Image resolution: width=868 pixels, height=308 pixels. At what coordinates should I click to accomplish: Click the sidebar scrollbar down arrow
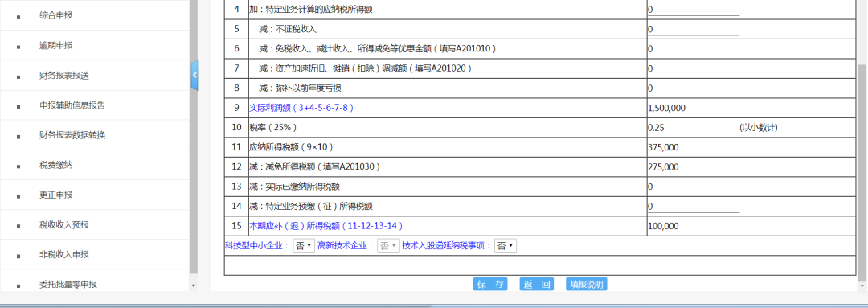coord(193,285)
